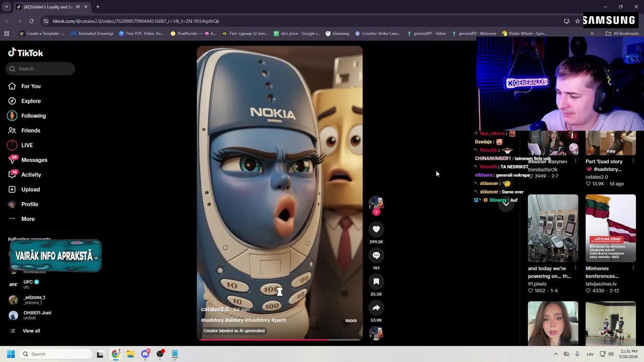The height and width of the screenshot is (362, 644).
Task: Mute the TikTok tab audio icon
Action: coord(77,7)
